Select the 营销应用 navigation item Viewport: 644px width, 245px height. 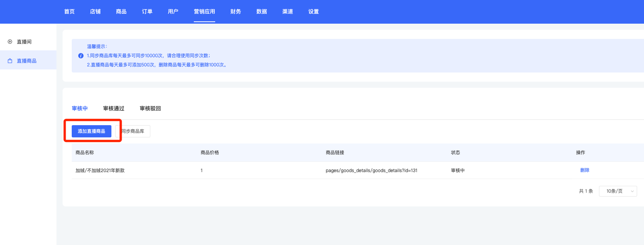(204, 11)
